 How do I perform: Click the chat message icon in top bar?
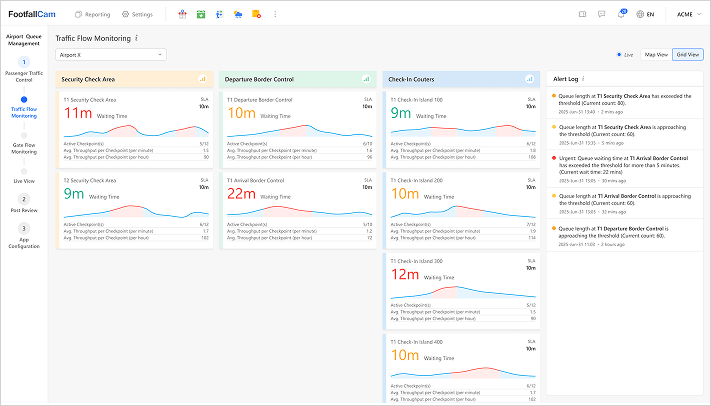point(601,15)
